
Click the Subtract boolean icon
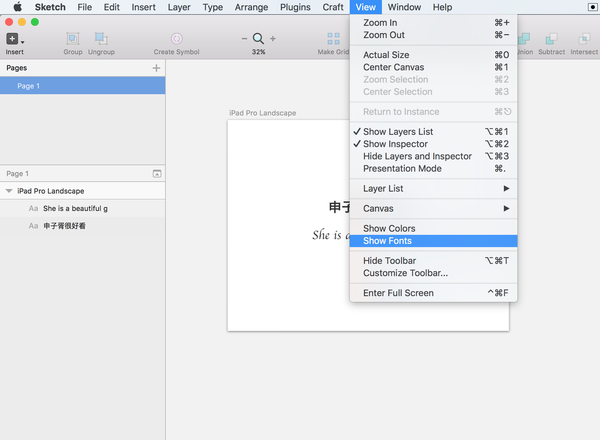tap(551, 39)
